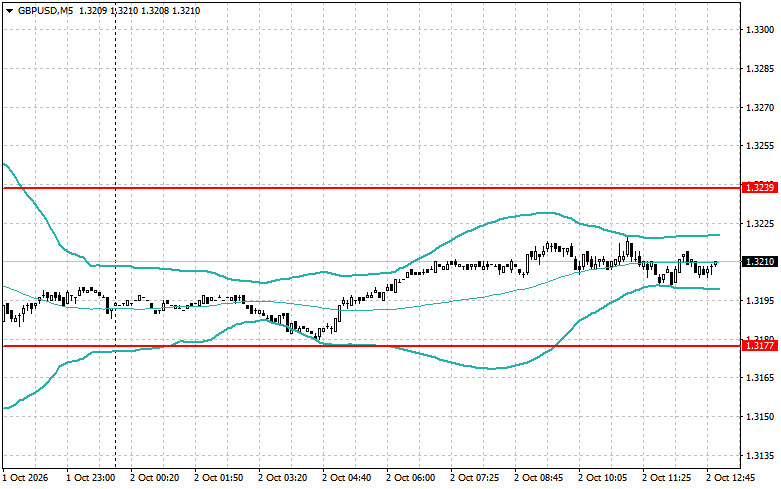The width and height of the screenshot is (781, 489).
Task: Click the 2 Oct 00:20 time label
Action: tap(154, 478)
